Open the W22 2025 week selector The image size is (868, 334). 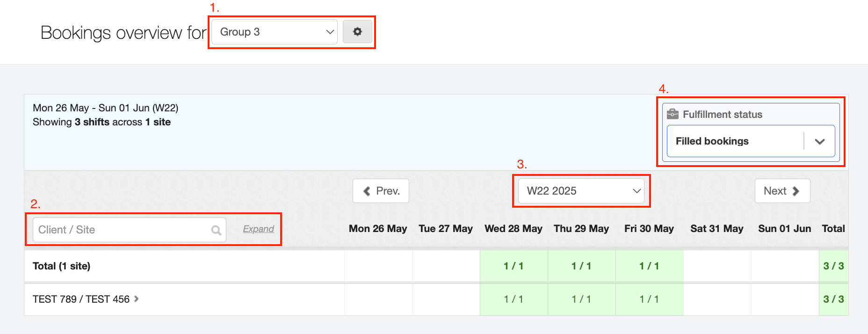581,191
